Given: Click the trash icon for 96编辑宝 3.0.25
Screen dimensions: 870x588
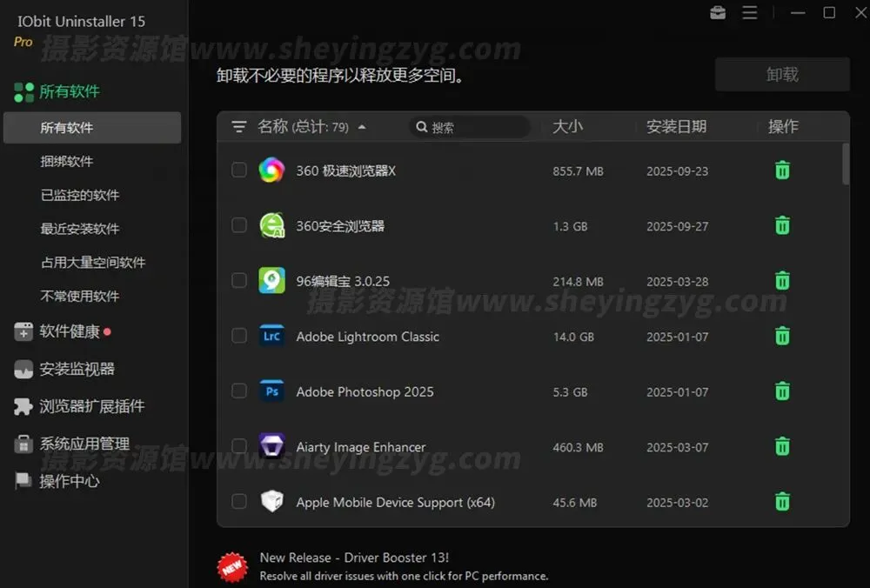Looking at the screenshot, I should (x=782, y=281).
